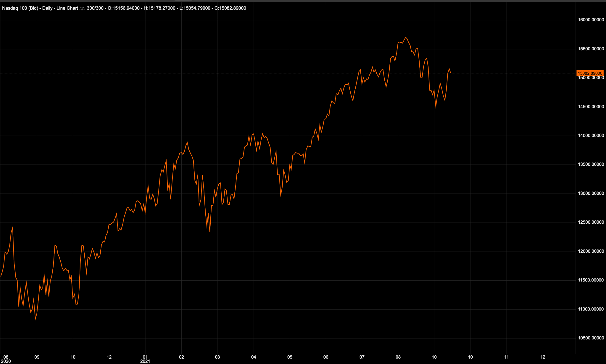Click the 300/300 bar counter
Image resolution: width=606 pixels, height=364 pixels.
(x=95, y=8)
